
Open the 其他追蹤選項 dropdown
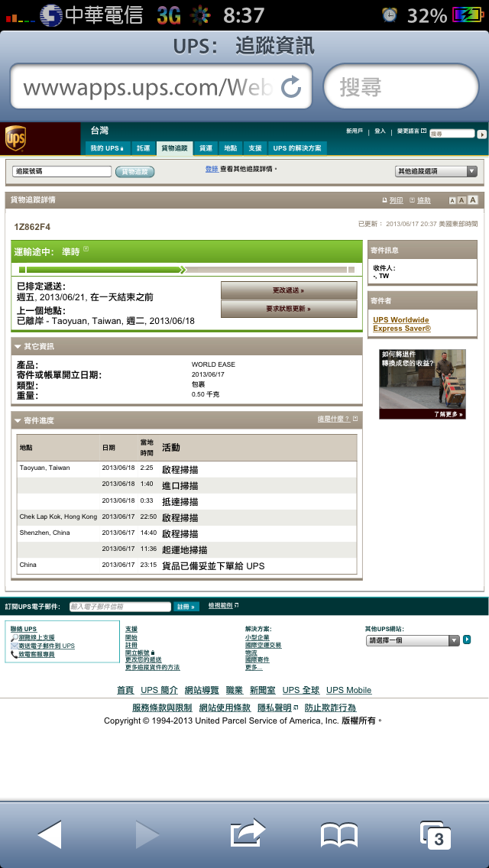point(436,171)
